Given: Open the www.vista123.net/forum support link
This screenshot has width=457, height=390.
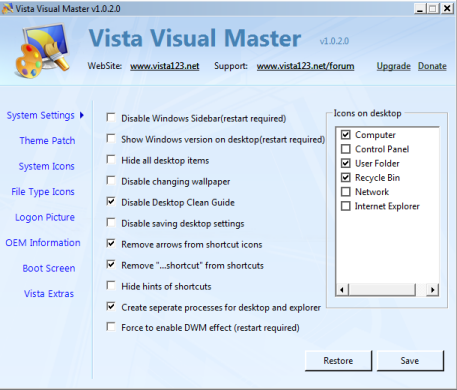Looking at the screenshot, I should (x=305, y=66).
